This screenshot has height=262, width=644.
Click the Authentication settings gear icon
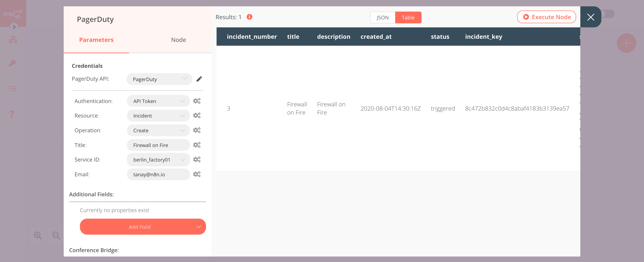pos(197,100)
